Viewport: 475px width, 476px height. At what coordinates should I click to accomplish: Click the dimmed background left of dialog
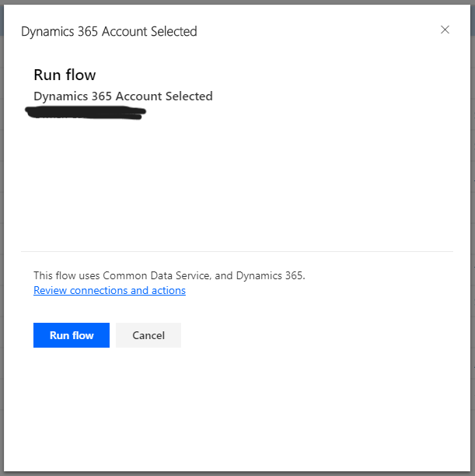tap(2, 233)
